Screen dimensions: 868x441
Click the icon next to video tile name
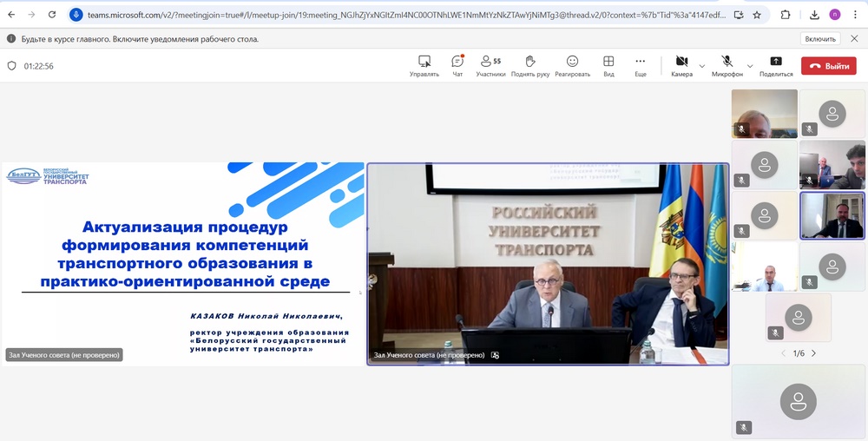tap(495, 355)
